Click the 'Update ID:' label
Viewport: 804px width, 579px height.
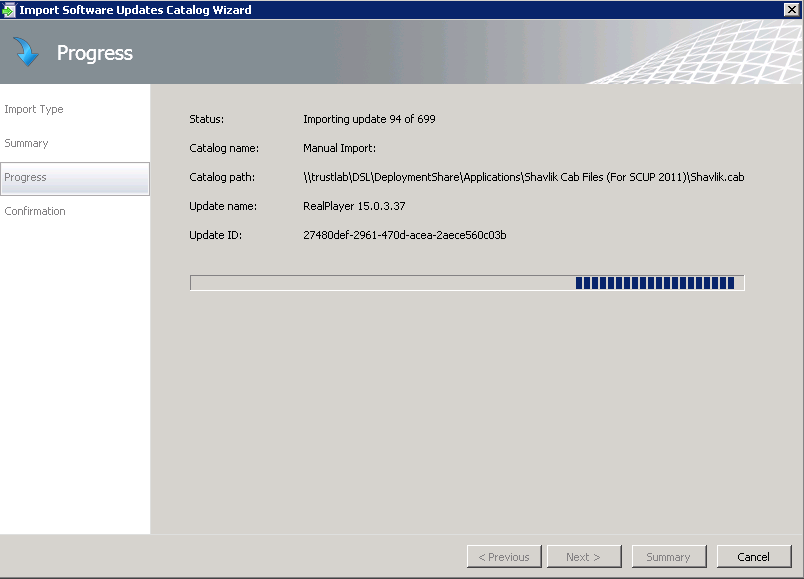point(215,235)
